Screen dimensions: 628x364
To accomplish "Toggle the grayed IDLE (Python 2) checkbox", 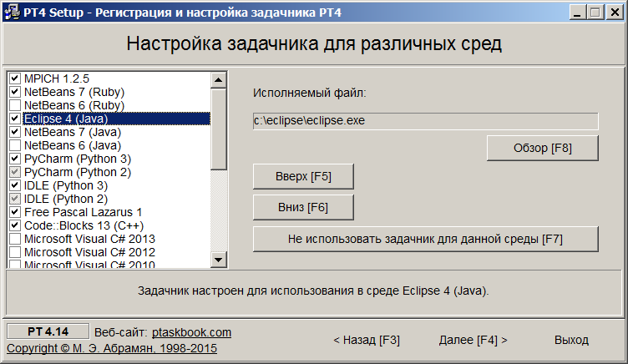I will tap(15, 199).
